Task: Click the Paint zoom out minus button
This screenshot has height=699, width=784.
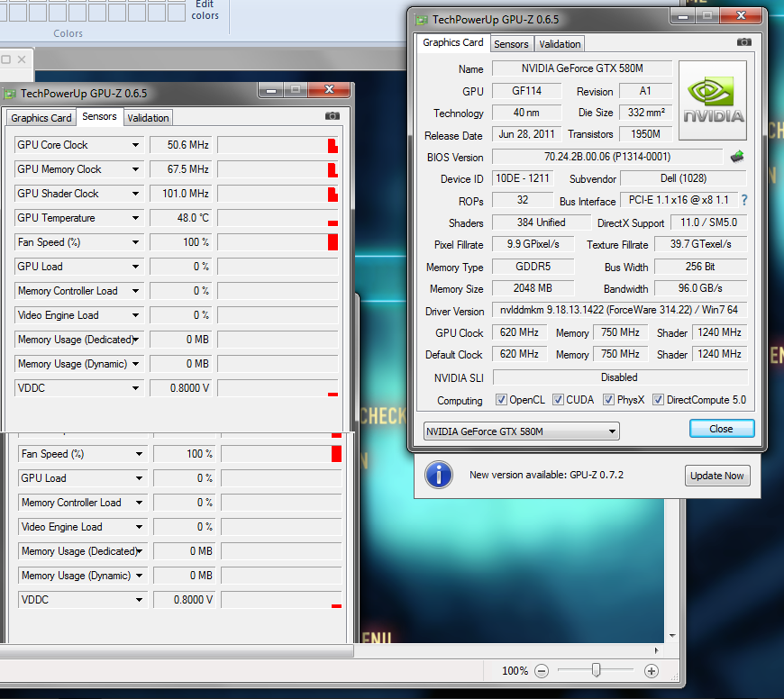Action: click(542, 671)
